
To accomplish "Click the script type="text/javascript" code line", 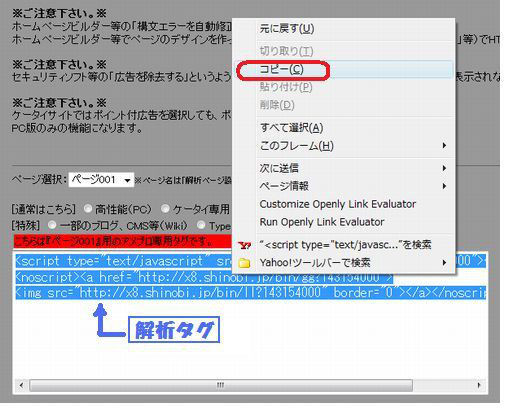I will pyautogui.click(x=123, y=261).
